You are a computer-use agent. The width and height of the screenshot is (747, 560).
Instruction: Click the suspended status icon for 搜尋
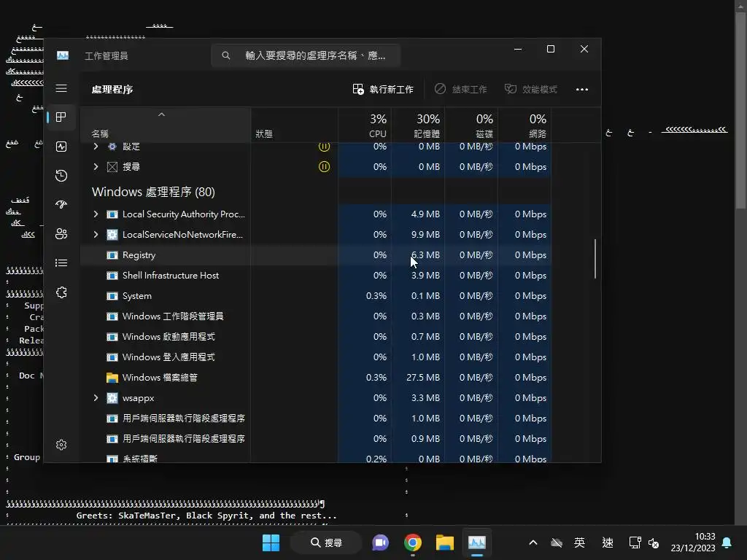324,167
